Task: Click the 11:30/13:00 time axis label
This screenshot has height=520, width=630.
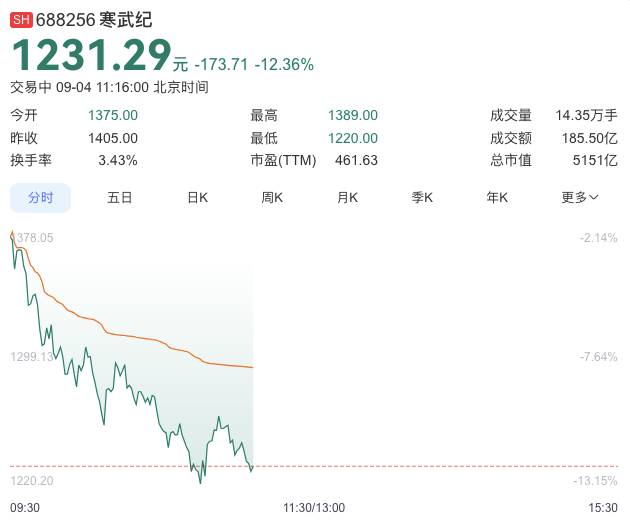Action: [314, 508]
